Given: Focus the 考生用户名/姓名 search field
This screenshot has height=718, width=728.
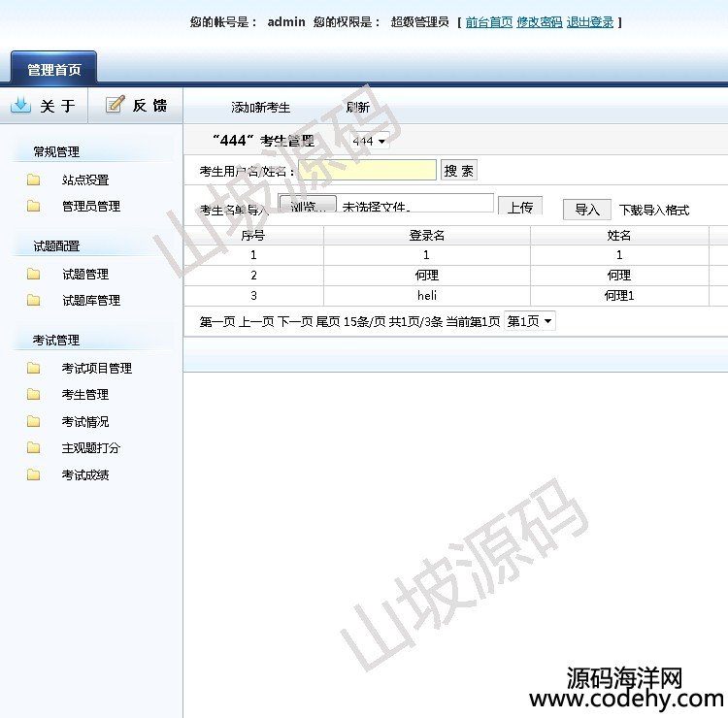Looking at the screenshot, I should tap(367, 170).
